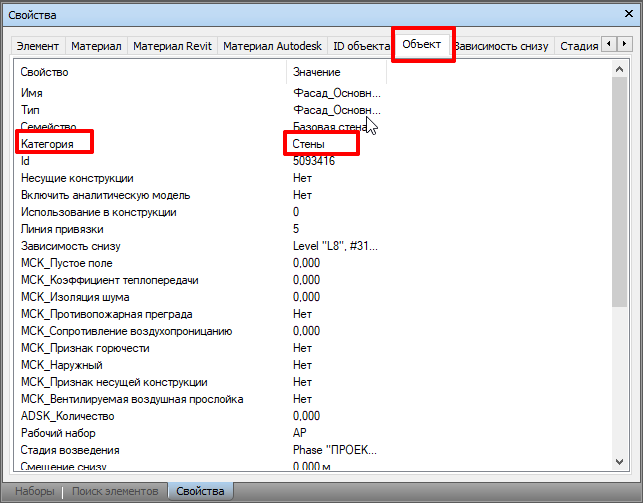
Task: Switch to Поиск элементов panel tab
Action: (115, 491)
